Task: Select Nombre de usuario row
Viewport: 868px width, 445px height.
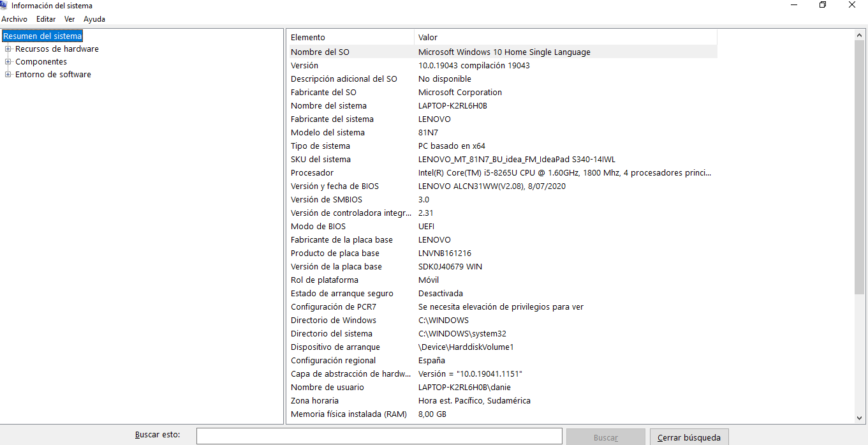Action: [x=503, y=388]
